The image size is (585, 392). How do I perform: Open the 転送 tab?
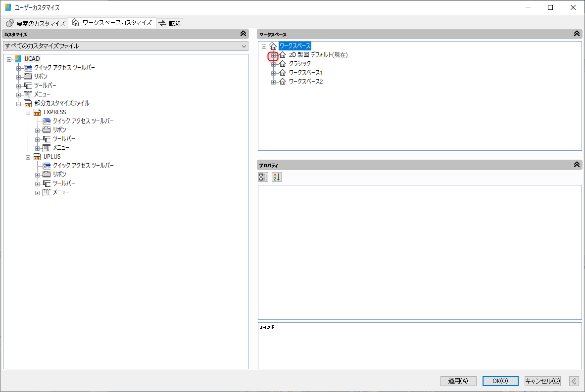click(170, 23)
